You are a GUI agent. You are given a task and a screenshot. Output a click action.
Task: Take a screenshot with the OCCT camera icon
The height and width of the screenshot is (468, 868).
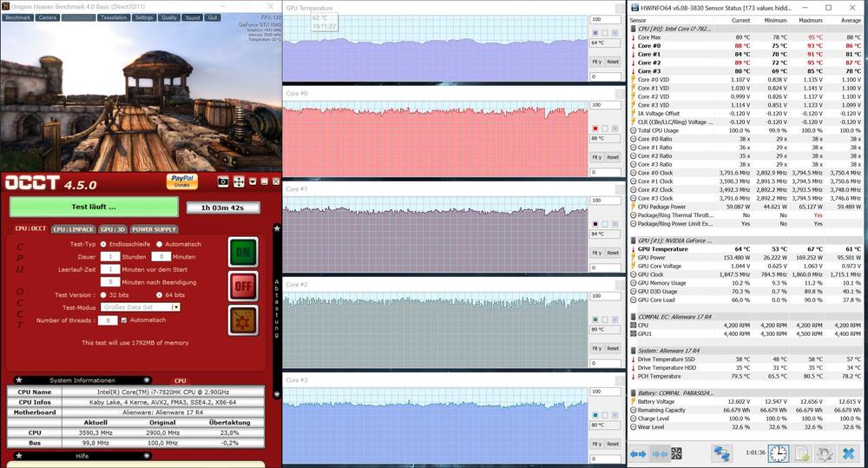(x=223, y=181)
